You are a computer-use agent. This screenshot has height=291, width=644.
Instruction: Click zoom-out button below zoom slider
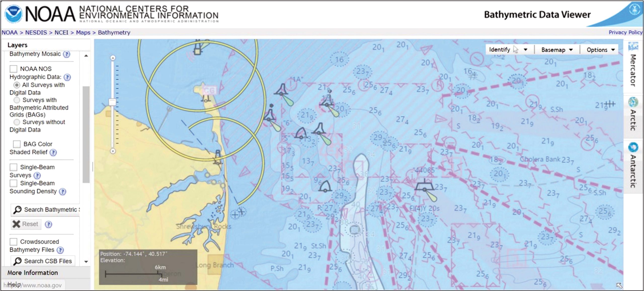[x=113, y=151]
